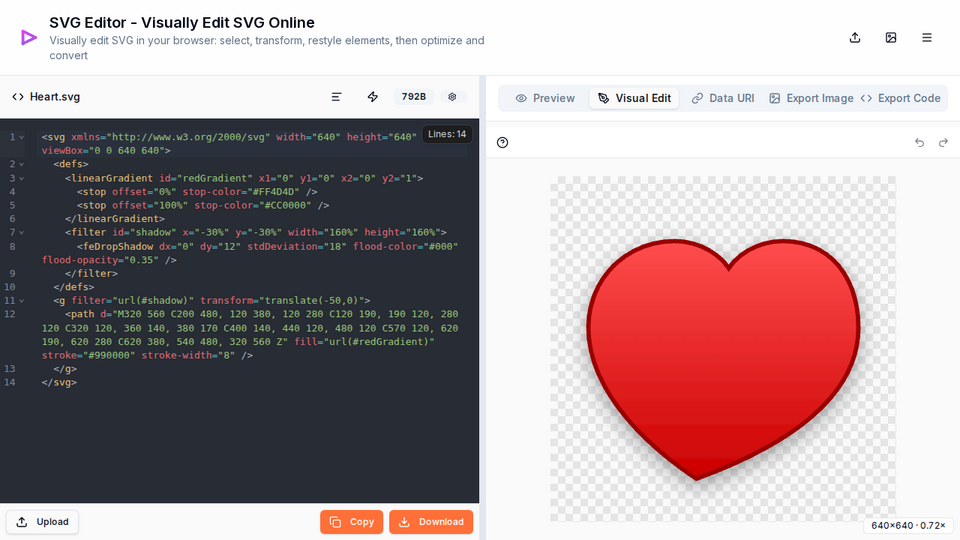Click the share upload icon in header

click(x=855, y=38)
